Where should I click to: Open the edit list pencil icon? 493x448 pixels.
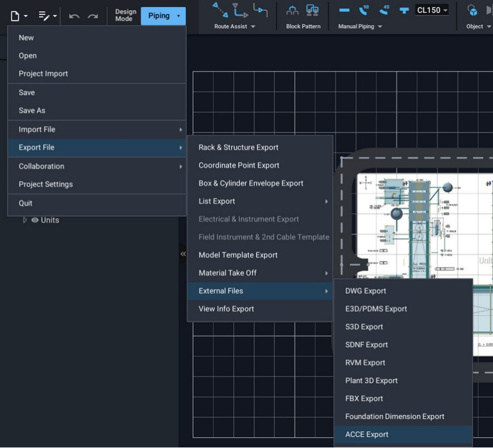pyautogui.click(x=44, y=16)
